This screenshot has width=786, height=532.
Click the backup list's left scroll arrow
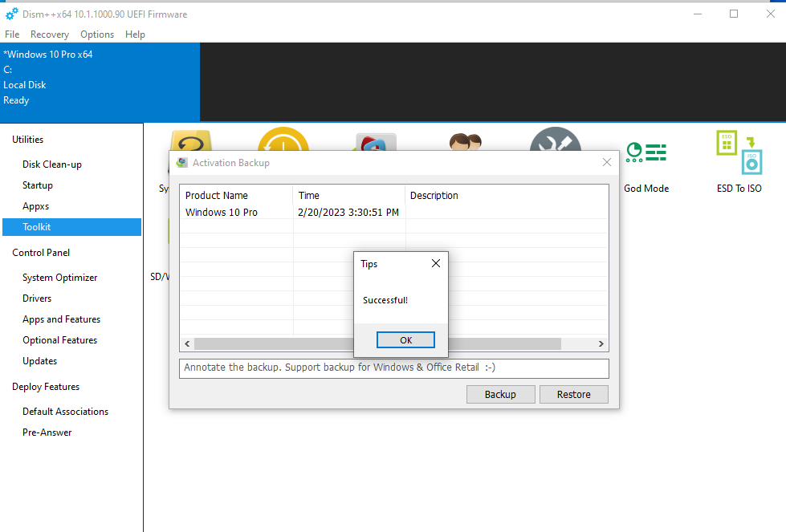click(x=187, y=343)
